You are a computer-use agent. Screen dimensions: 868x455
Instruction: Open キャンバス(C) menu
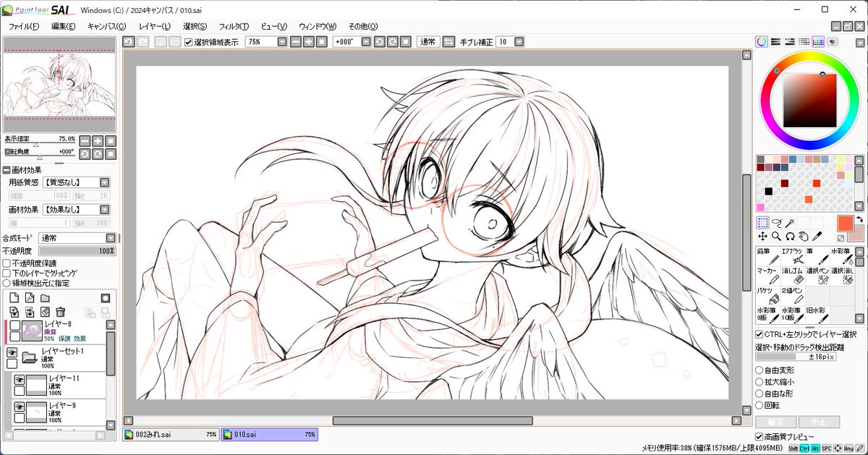(106, 26)
